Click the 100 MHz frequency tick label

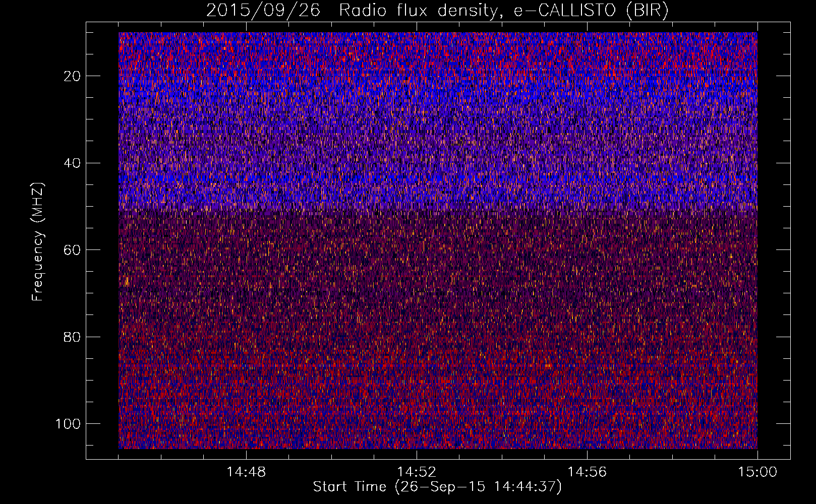tap(68, 423)
